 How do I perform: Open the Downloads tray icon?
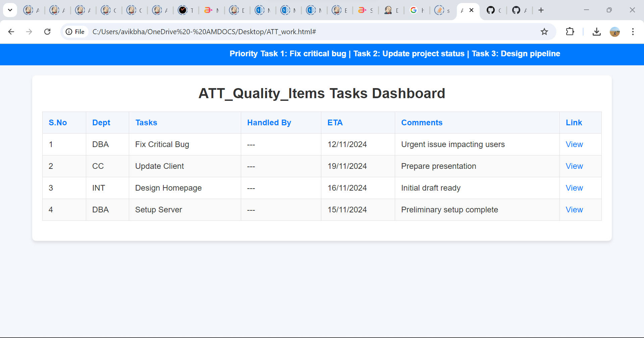597,32
